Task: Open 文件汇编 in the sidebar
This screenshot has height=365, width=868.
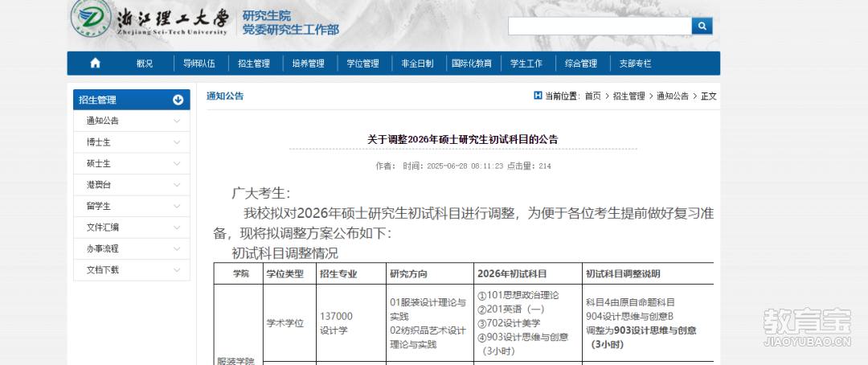Action: 103,228
